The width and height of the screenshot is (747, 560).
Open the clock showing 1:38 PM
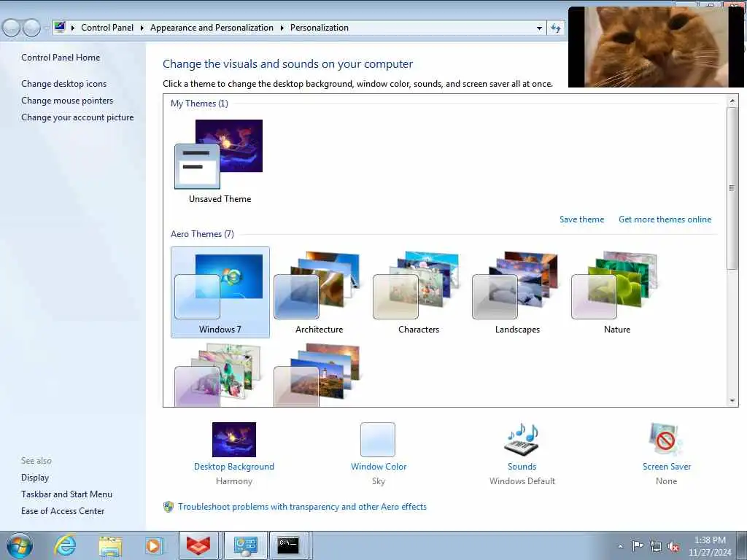click(x=710, y=546)
